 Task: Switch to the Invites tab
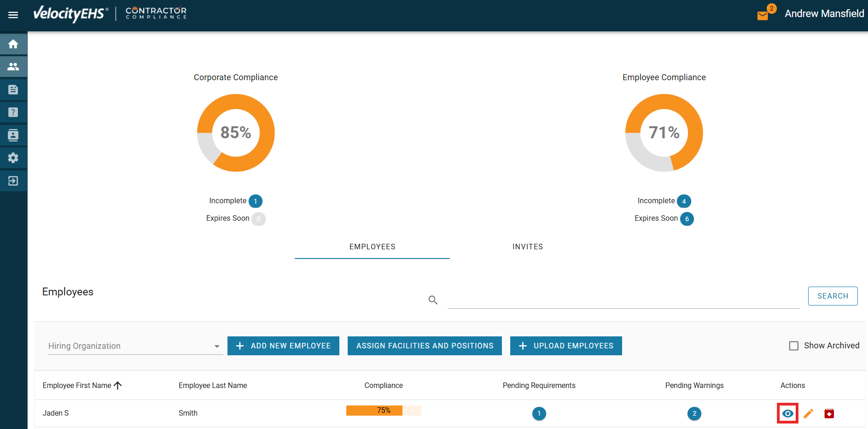(527, 247)
